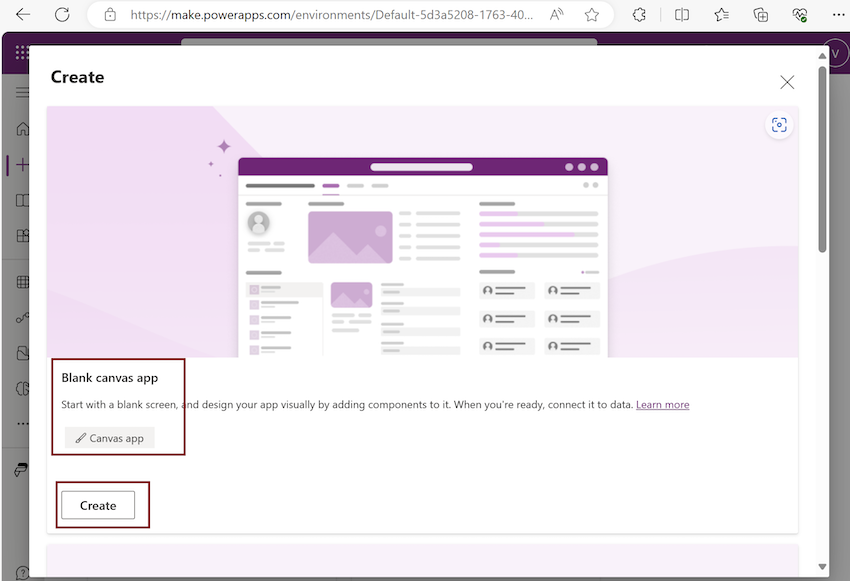Open the browser Extensions puzzle icon
Image resolution: width=850 pixels, height=581 pixels.
pyautogui.click(x=639, y=15)
